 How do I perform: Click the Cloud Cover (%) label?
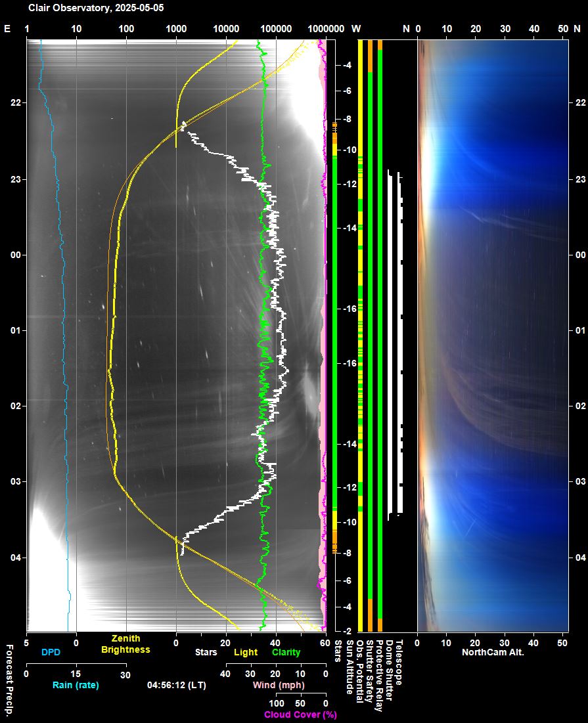tap(300, 714)
